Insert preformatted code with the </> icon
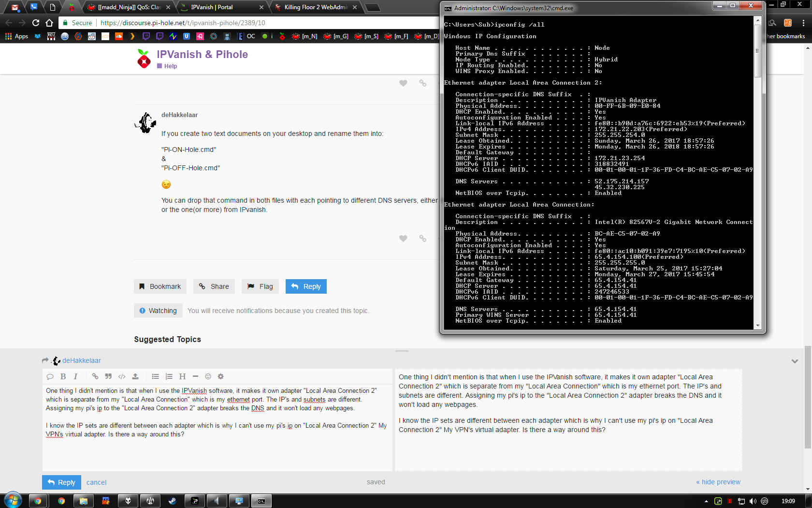 click(x=122, y=376)
